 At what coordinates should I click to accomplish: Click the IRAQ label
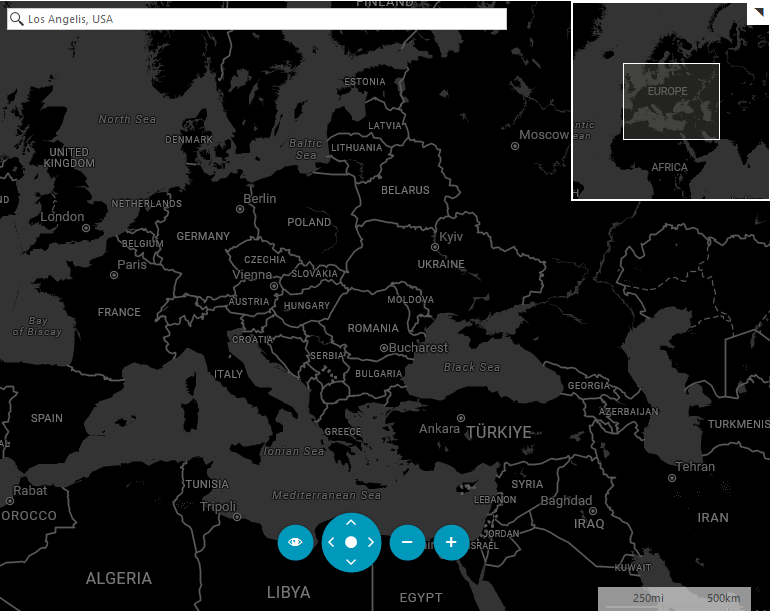(x=589, y=524)
